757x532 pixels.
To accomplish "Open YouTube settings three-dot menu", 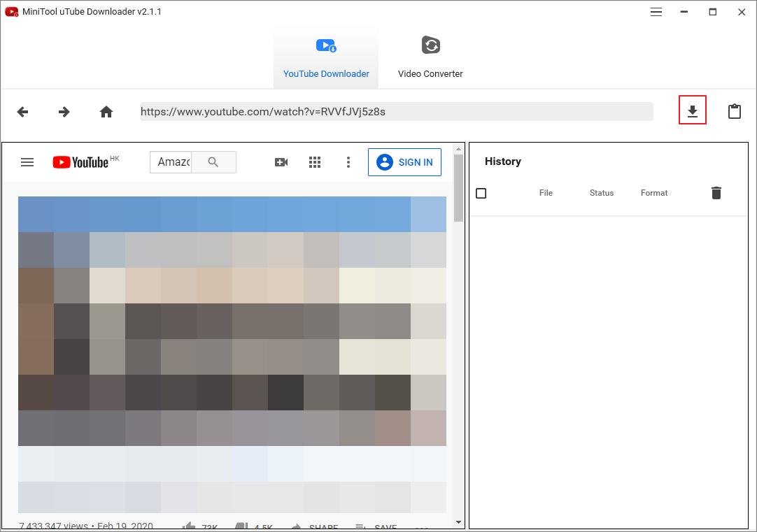I will click(x=348, y=162).
